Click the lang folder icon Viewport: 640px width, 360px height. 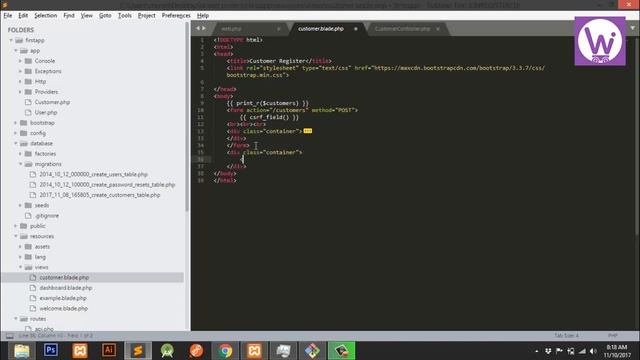coord(28,257)
